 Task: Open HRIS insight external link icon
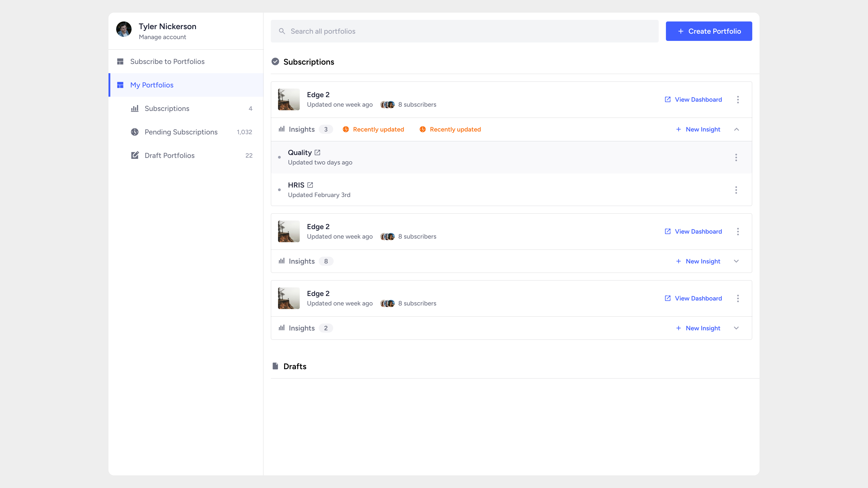tap(310, 185)
